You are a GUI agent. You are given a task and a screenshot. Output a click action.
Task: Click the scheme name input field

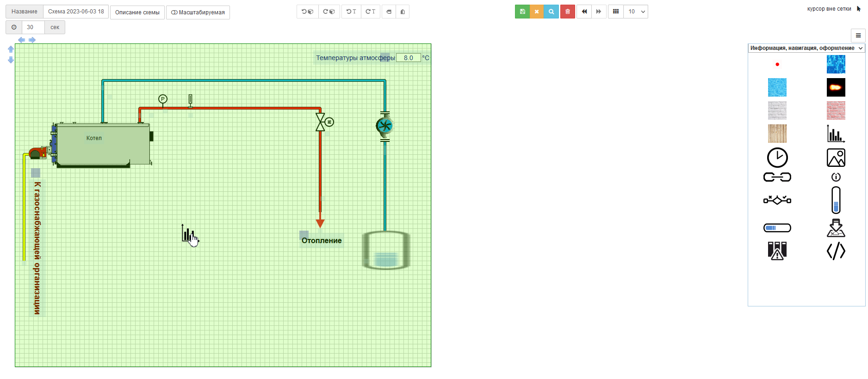(76, 12)
